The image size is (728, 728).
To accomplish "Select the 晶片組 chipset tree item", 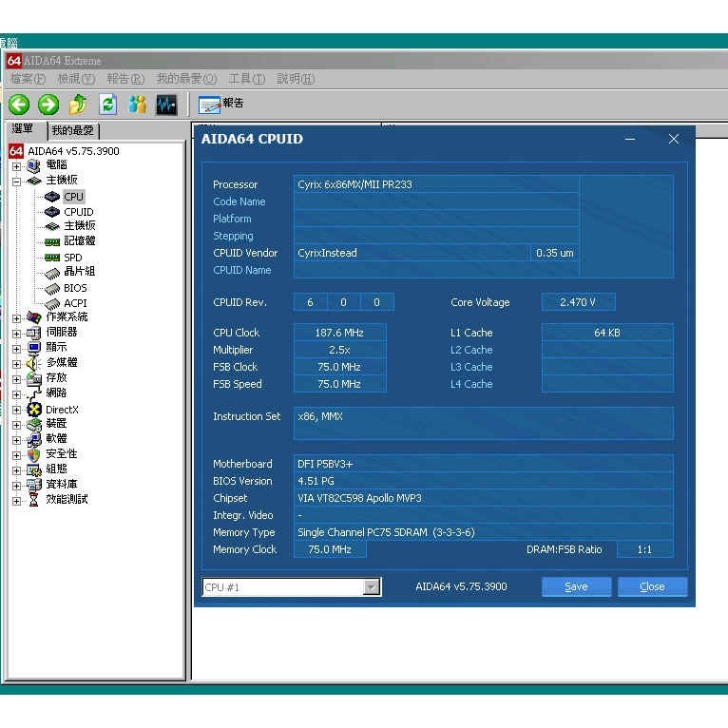I will pyautogui.click(x=80, y=272).
